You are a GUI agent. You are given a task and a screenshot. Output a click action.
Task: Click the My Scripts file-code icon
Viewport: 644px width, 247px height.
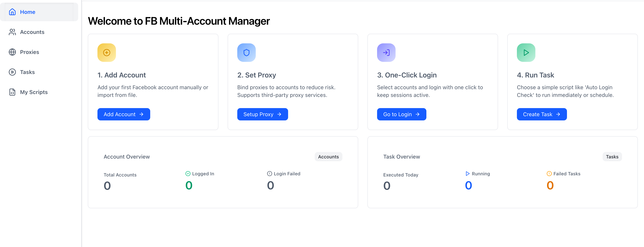(x=12, y=92)
